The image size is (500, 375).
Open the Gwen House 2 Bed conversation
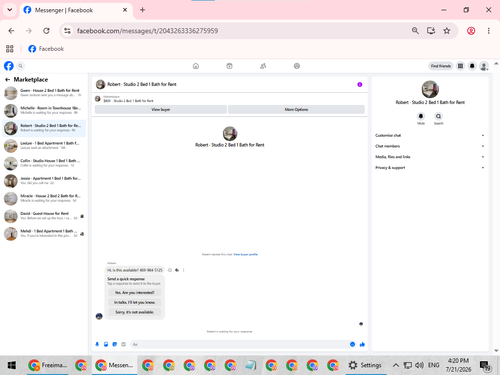[44, 93]
